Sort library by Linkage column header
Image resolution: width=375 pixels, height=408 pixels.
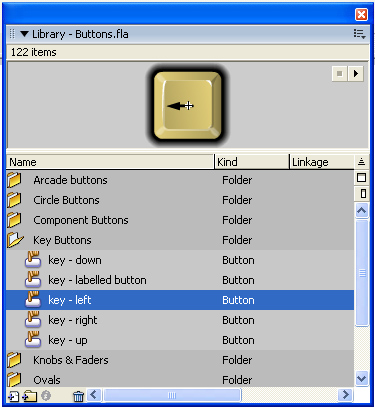tap(321, 162)
